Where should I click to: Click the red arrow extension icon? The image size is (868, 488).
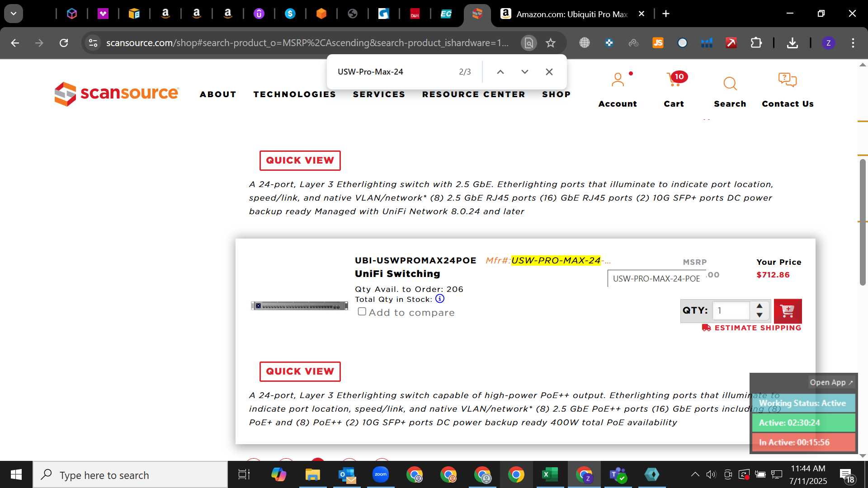[731, 43]
